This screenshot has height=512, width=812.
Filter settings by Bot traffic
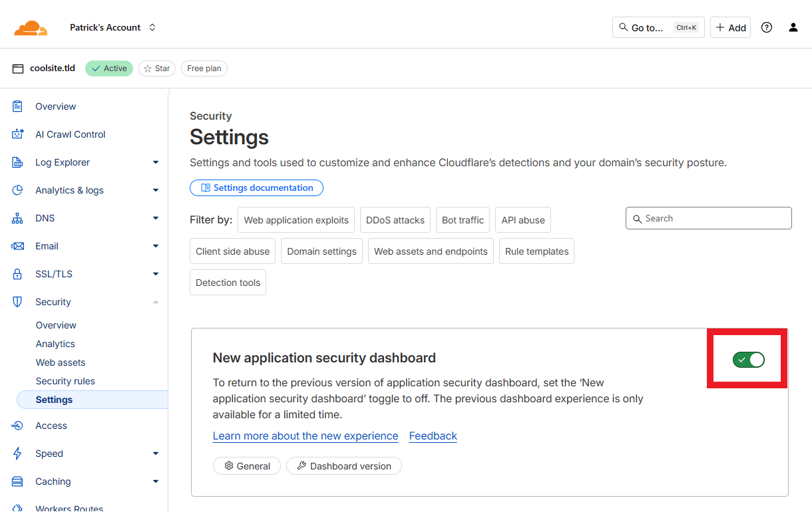[463, 220]
